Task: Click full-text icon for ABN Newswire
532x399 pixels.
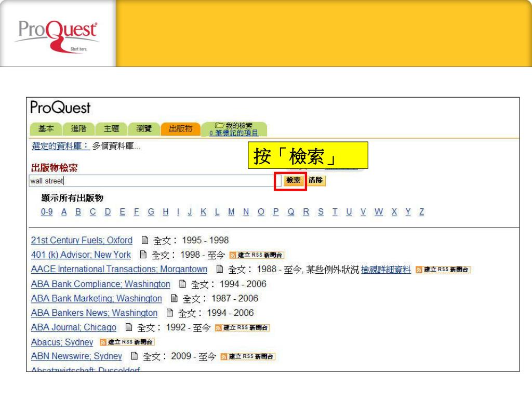Action: [135, 356]
